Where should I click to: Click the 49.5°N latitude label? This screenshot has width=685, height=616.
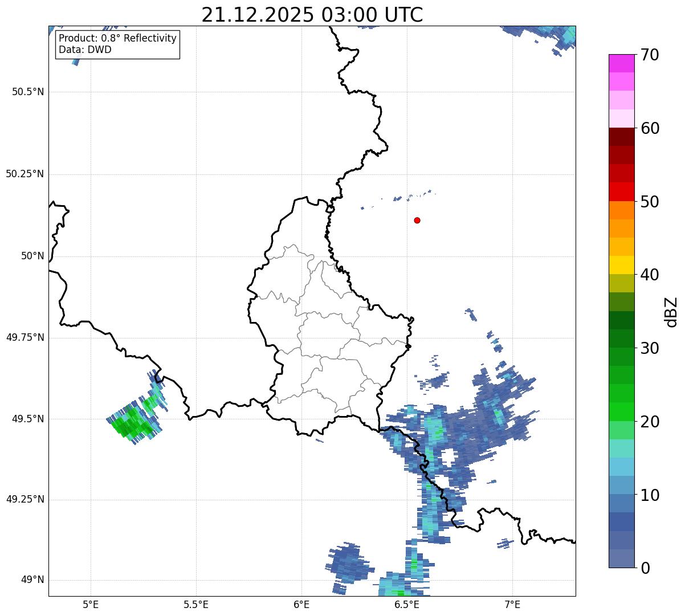(x=28, y=419)
